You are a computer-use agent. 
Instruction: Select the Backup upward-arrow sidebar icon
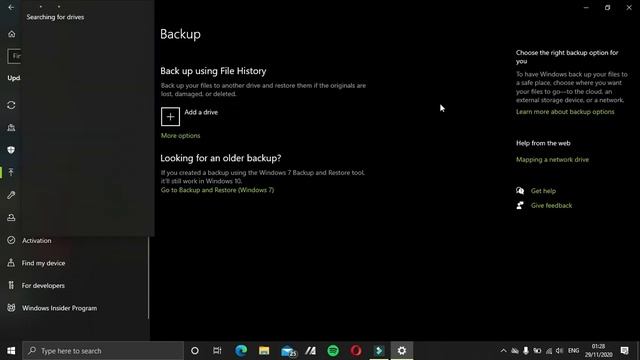click(11, 172)
